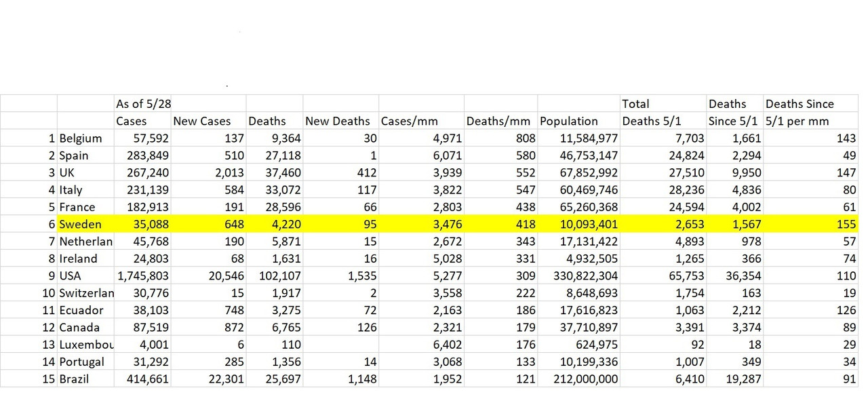Viewport: 868px width, 418px height.
Task: Select USA's deaths value 102,107
Action: [x=274, y=275]
